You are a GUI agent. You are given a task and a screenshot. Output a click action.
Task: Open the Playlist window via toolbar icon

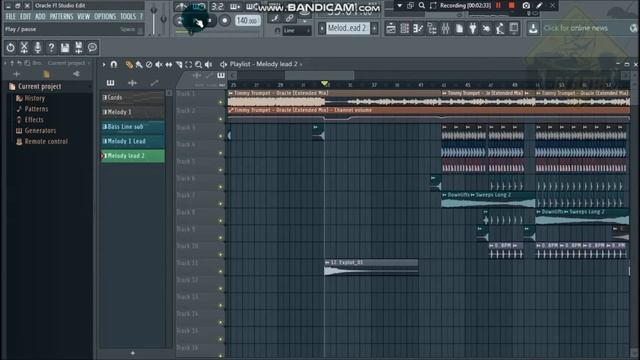[391, 28]
